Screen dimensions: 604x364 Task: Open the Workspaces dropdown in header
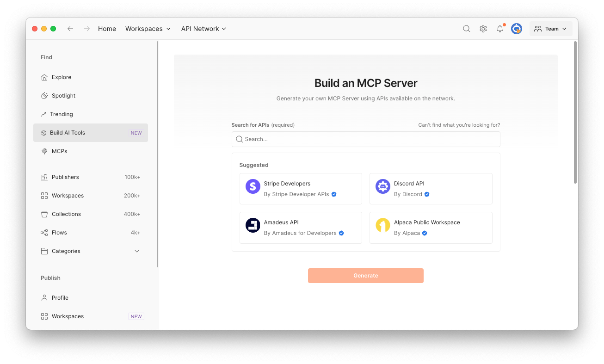(148, 29)
